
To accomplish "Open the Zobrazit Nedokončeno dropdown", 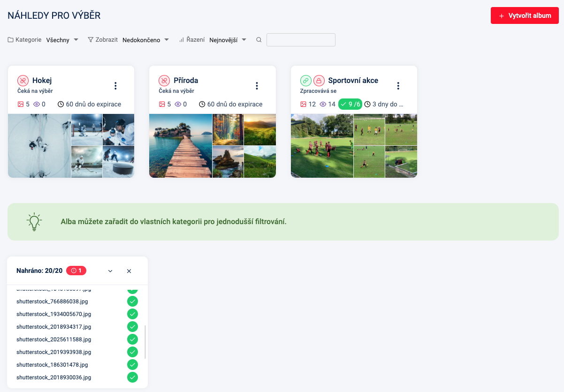I will click(x=145, y=40).
